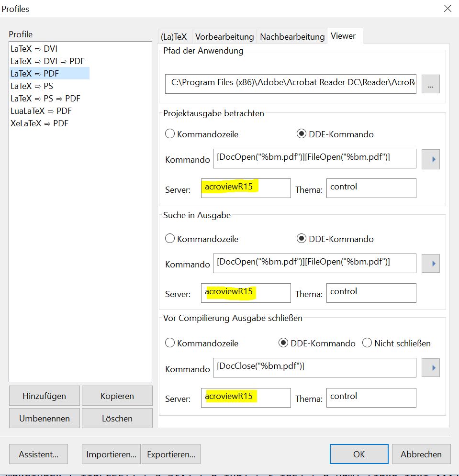459x476 pixels.
Task: Select profile LaTeX ⇒ PS ⇒ PDF
Action: pyautogui.click(x=45, y=99)
